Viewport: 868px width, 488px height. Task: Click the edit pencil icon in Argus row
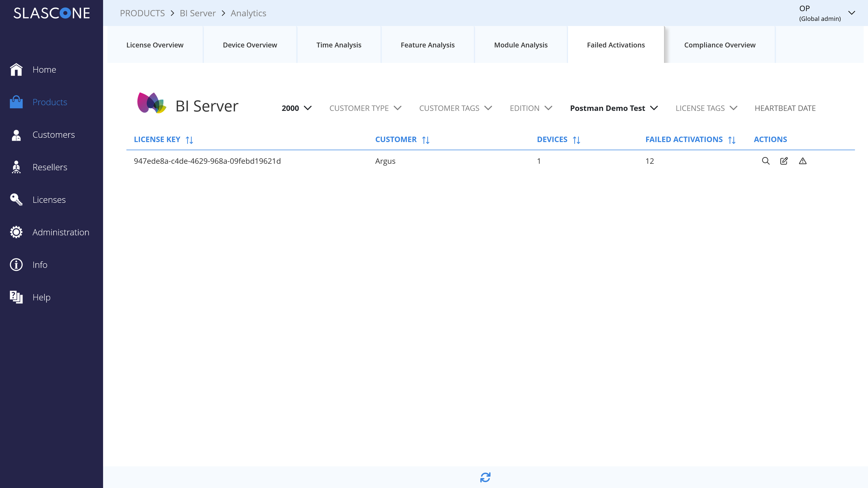pyautogui.click(x=784, y=161)
